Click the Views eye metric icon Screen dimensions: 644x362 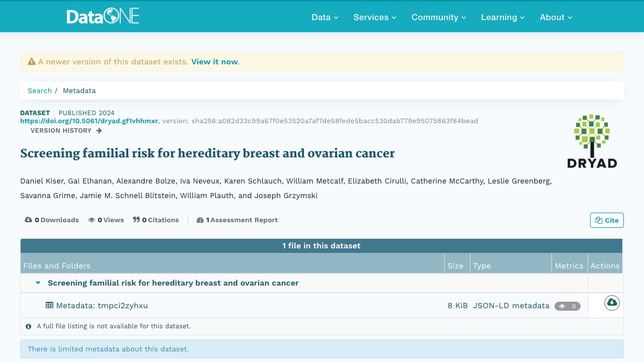pyautogui.click(x=92, y=220)
